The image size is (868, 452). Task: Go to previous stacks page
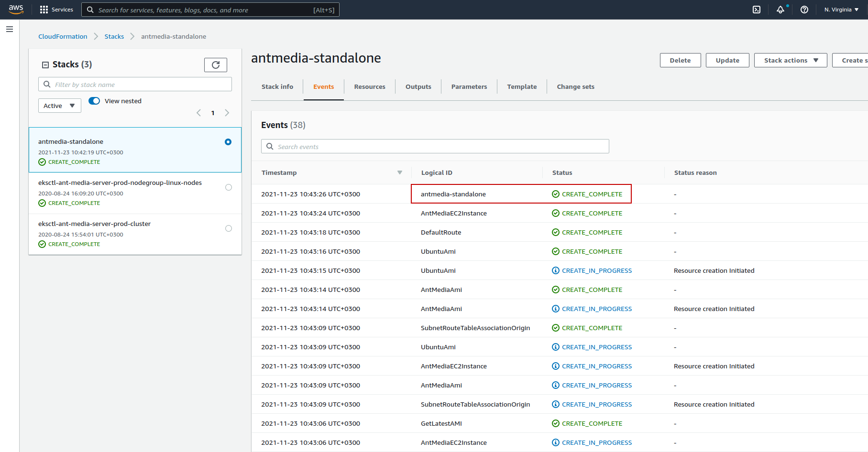pos(198,113)
